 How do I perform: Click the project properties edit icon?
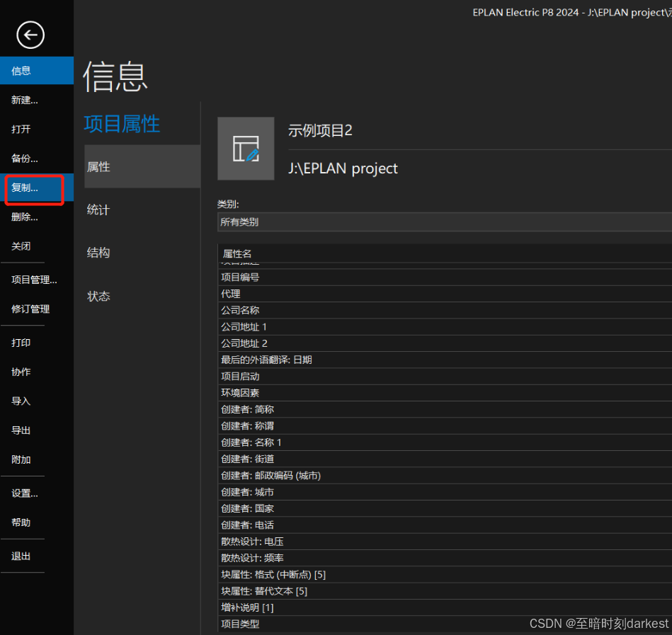pos(246,148)
